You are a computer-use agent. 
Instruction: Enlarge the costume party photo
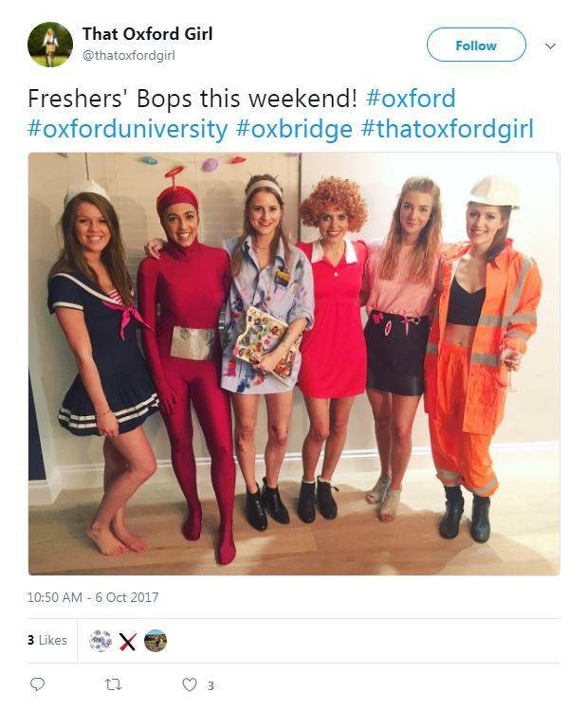click(294, 363)
